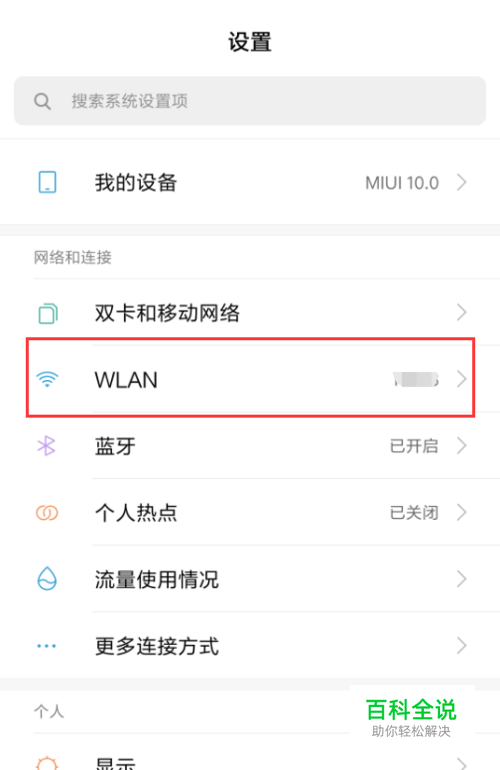This screenshot has width=500, height=770.
Task: Tap the display sun icon
Action: coord(47,763)
